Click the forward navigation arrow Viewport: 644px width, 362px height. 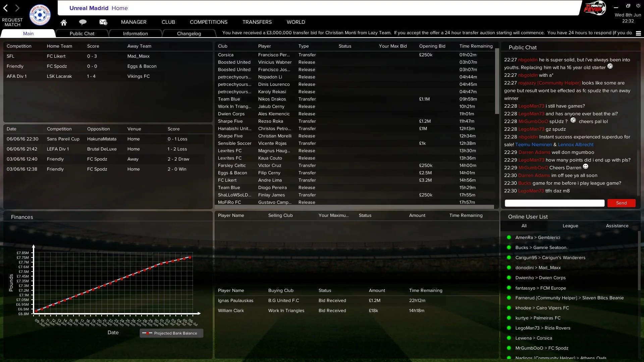(x=17, y=8)
